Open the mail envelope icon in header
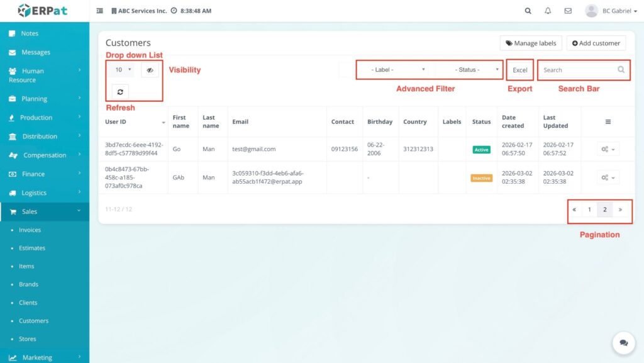644x363 pixels. 568,11
